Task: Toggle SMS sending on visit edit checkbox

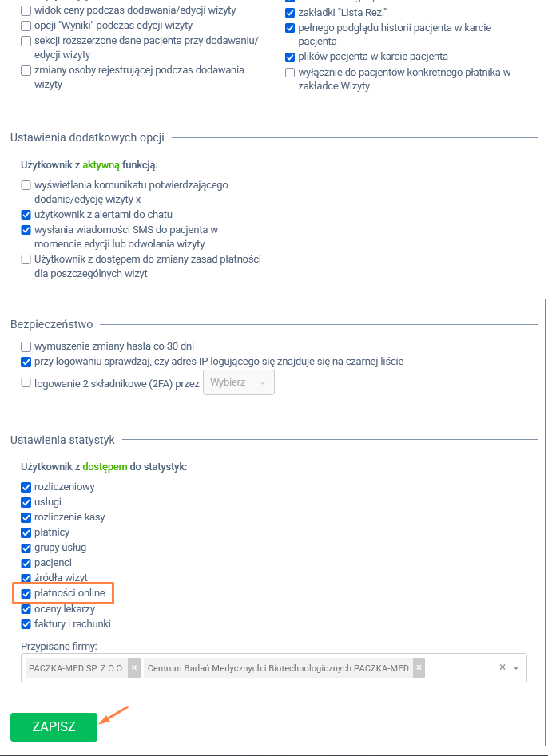Action: (x=26, y=230)
